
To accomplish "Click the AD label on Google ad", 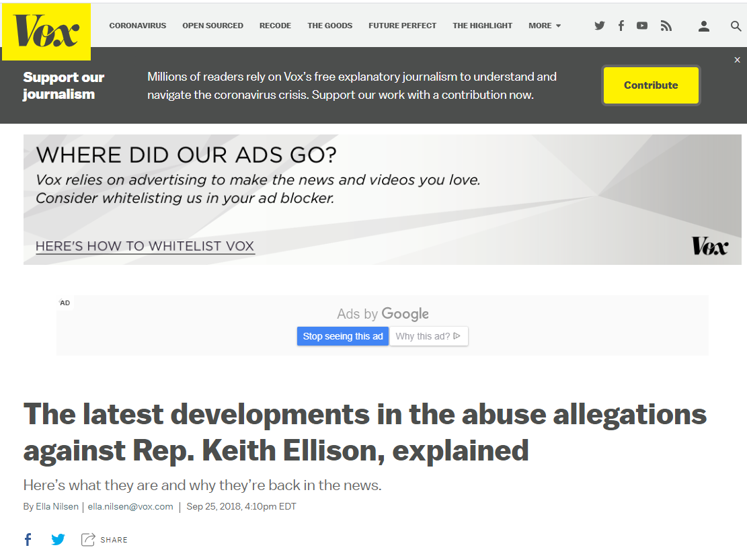I will pyautogui.click(x=65, y=303).
